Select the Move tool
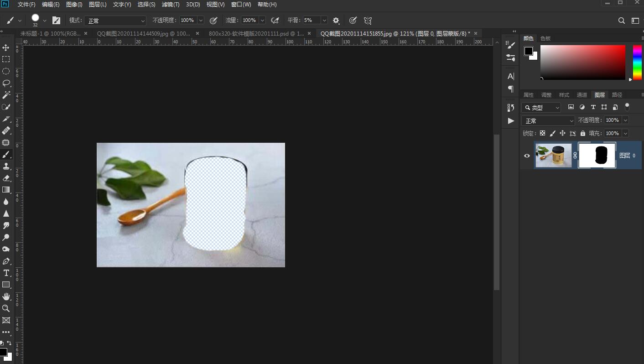Image resolution: width=644 pixels, height=364 pixels. coord(6,47)
